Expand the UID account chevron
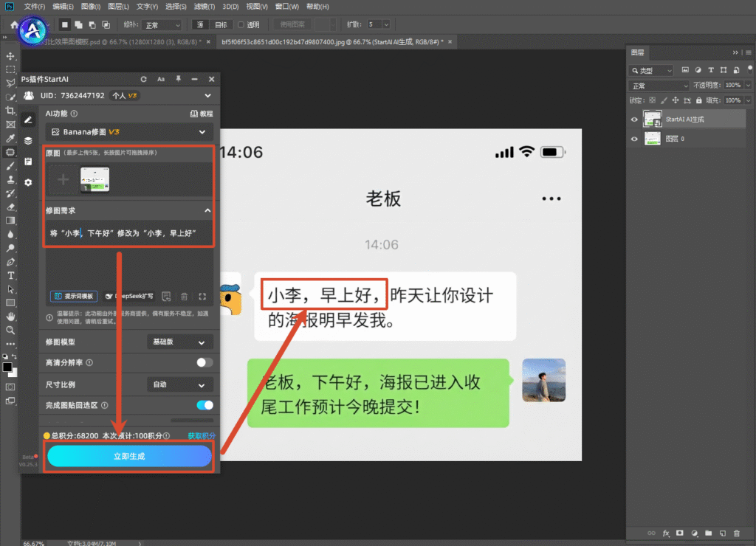This screenshot has height=546, width=756. pos(207,95)
